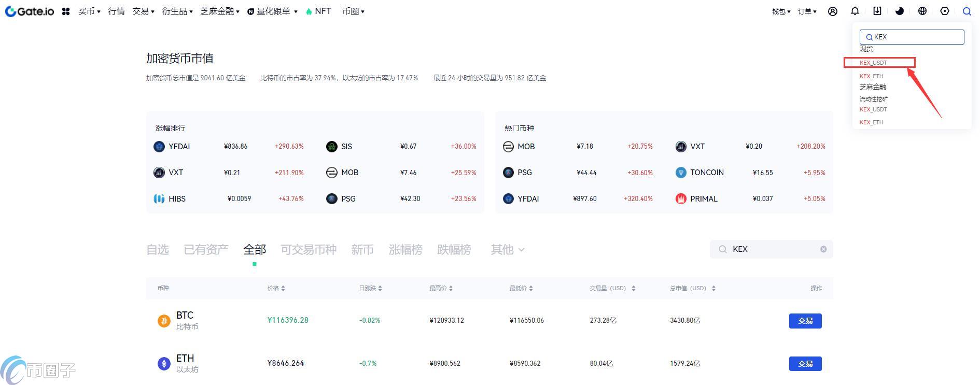
Task: Expand the 衍生品 menu
Action: point(177,11)
